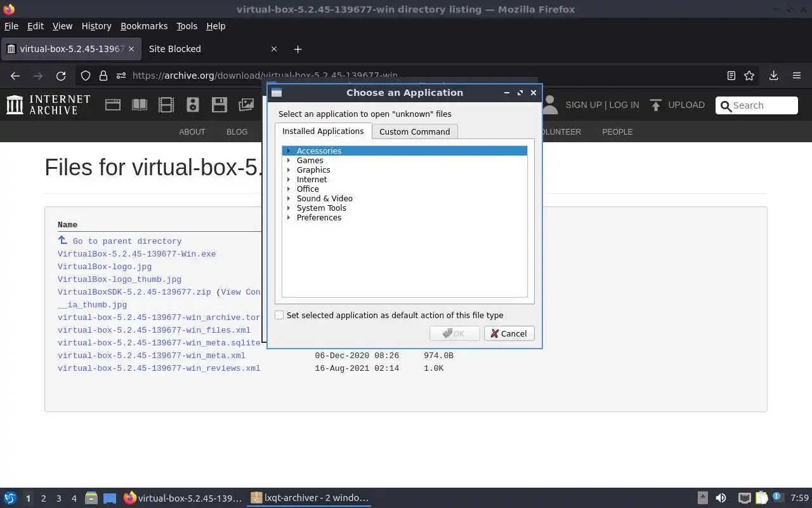812x508 pixels.
Task: Open Firefox Downloads panel
Action: point(773,76)
